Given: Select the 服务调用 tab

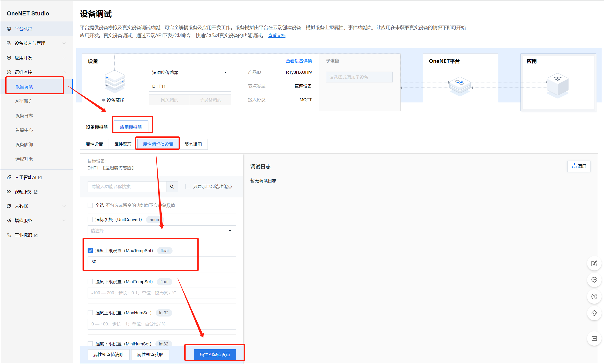Looking at the screenshot, I should (193, 144).
